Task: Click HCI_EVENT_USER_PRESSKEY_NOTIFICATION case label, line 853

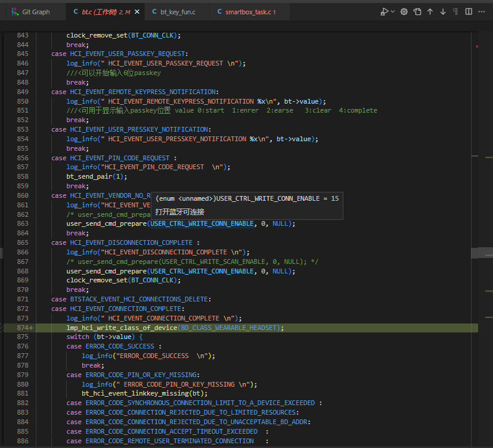Action: tap(139, 129)
